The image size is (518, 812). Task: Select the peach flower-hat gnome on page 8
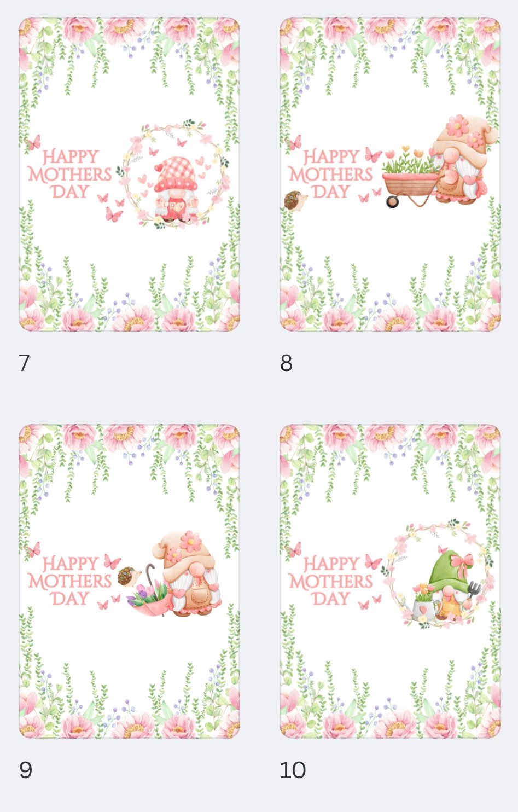click(x=464, y=160)
